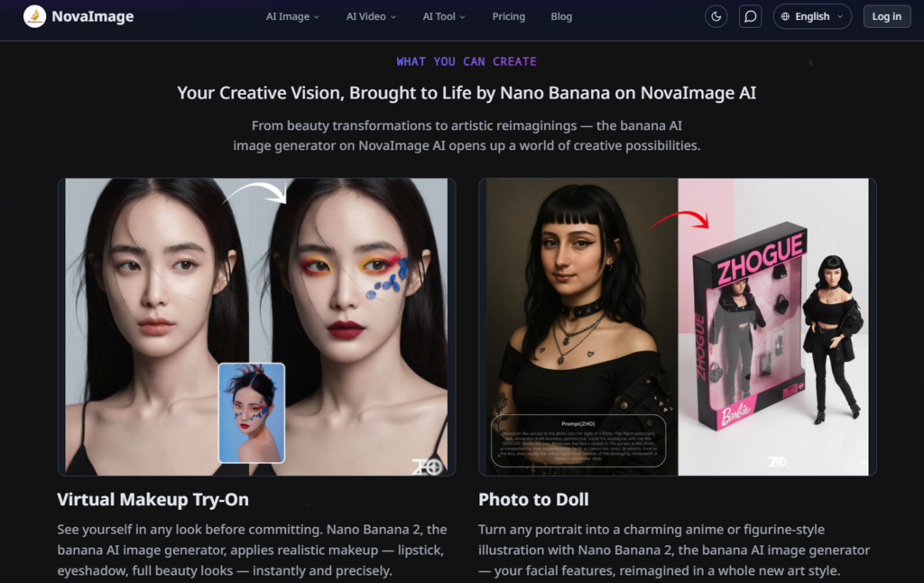
Task: Expand the AI Video menu
Action: point(371,16)
